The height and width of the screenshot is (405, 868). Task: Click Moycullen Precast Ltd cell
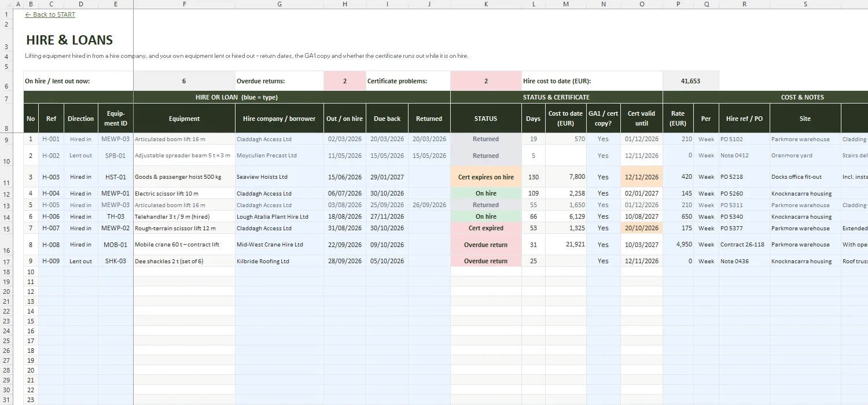[279, 156]
